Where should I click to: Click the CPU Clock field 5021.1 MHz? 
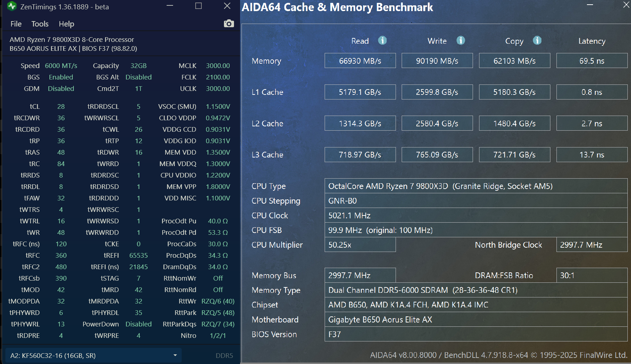pos(476,215)
